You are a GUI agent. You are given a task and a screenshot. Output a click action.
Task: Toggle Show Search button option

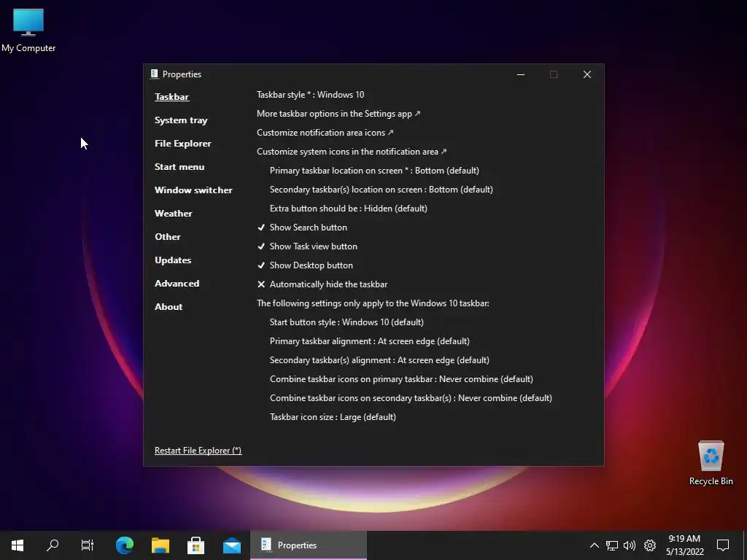click(x=302, y=227)
